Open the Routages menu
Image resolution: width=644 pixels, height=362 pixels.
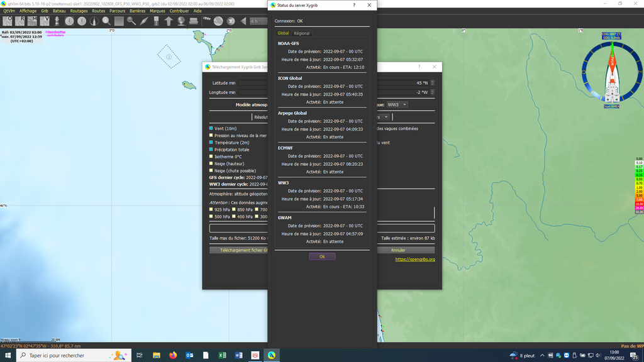tap(79, 11)
